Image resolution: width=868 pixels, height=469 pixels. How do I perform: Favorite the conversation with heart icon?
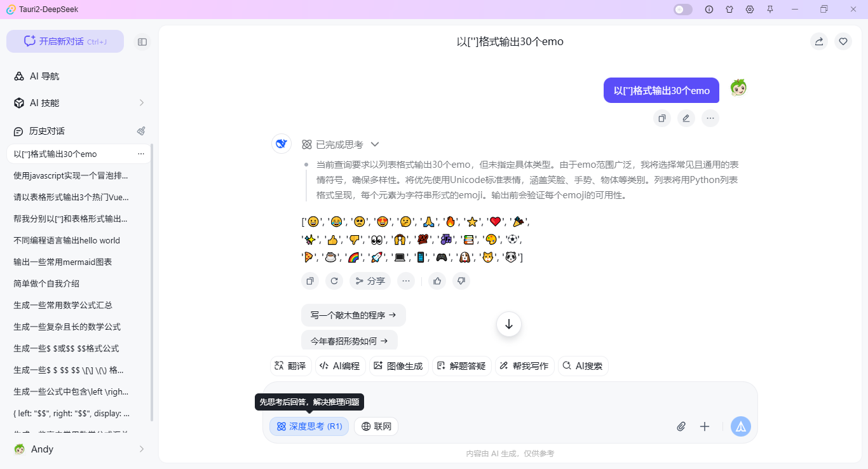tap(843, 41)
